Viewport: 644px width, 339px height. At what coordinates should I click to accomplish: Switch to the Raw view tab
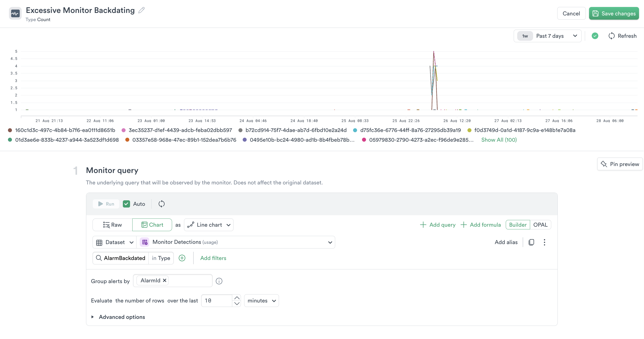pyautogui.click(x=112, y=225)
